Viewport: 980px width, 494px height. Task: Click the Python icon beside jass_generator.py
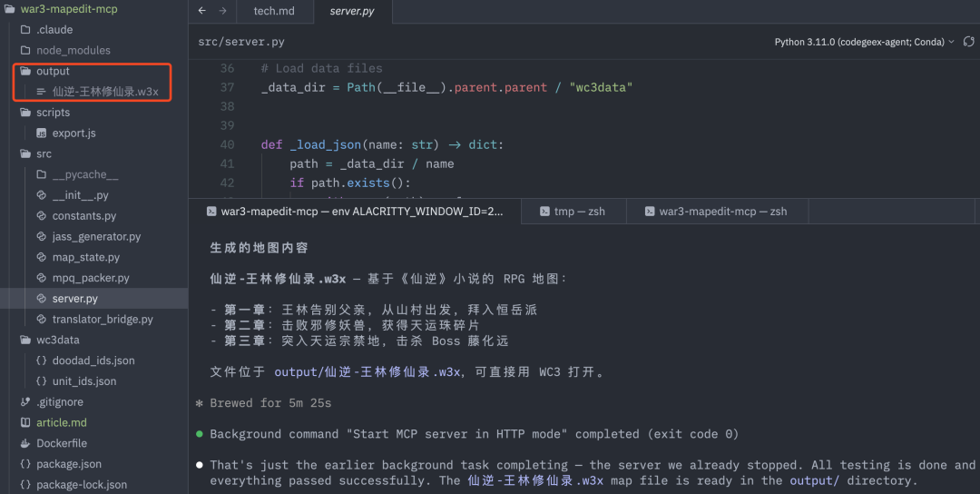click(41, 236)
